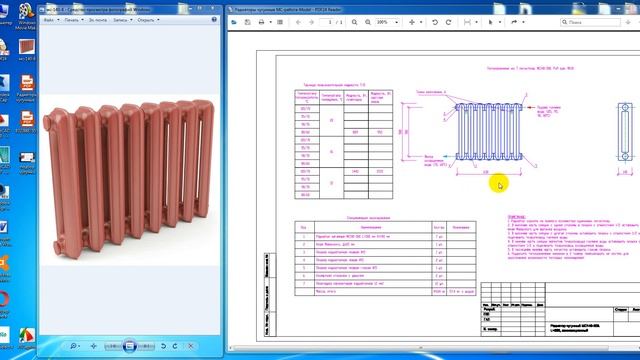This screenshot has width=640, height=360.
Task: Click the Save icon in PDF reader
Action: 247,22
